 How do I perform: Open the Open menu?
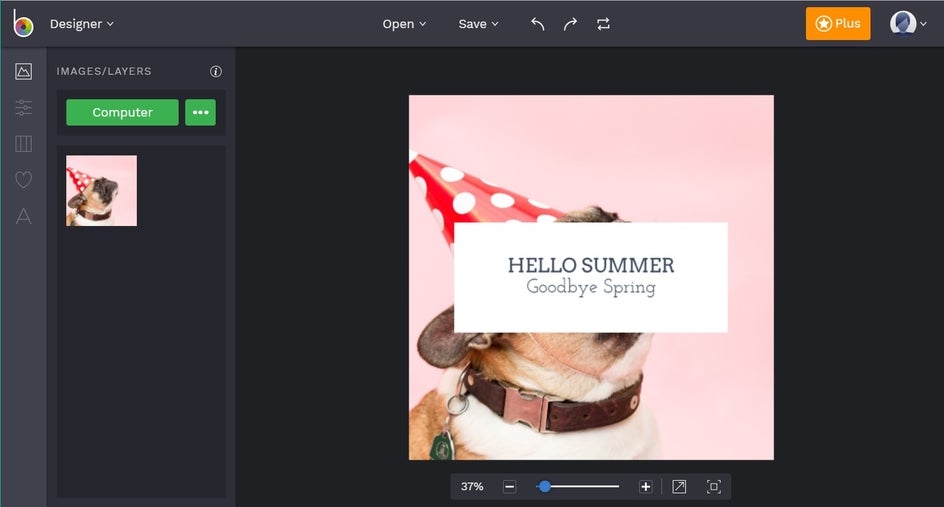point(404,24)
